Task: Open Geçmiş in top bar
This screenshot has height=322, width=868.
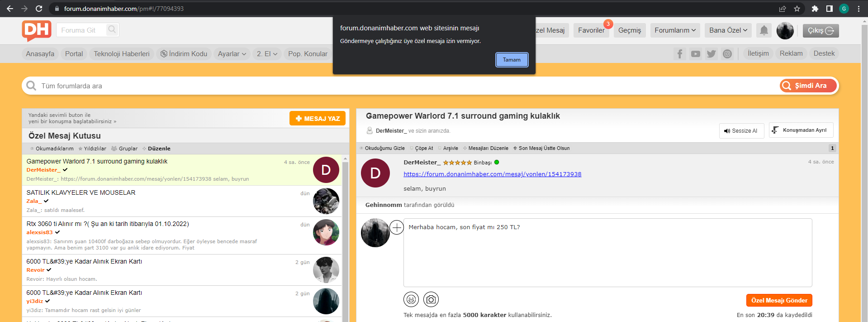Action: point(630,30)
